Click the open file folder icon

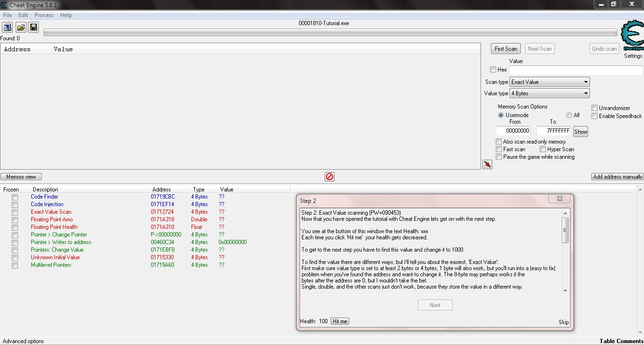21,27
